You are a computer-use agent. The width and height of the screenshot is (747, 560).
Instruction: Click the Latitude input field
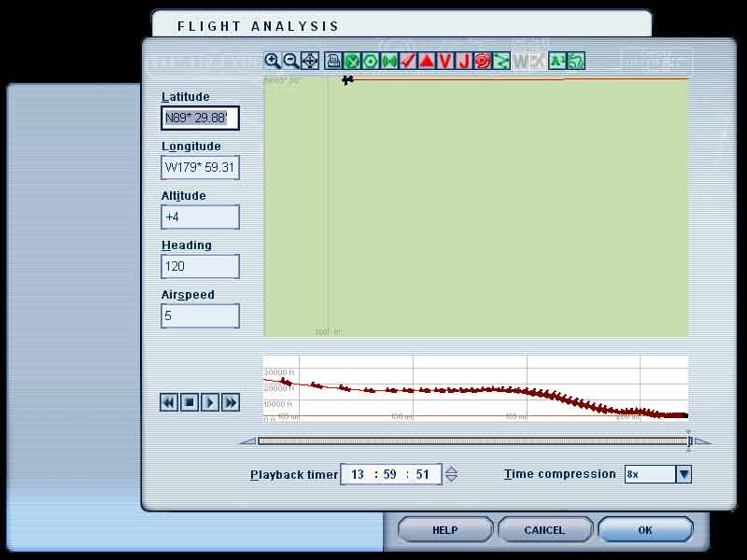(200, 118)
